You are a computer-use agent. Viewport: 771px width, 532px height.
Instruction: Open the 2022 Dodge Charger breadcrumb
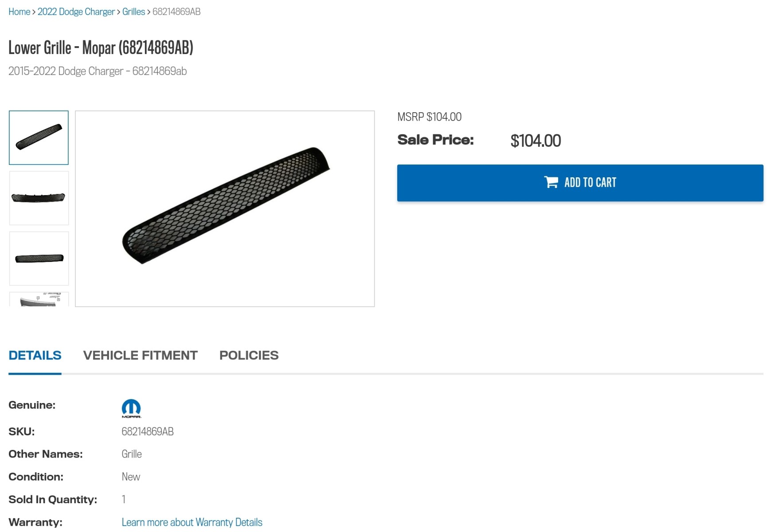(x=76, y=12)
